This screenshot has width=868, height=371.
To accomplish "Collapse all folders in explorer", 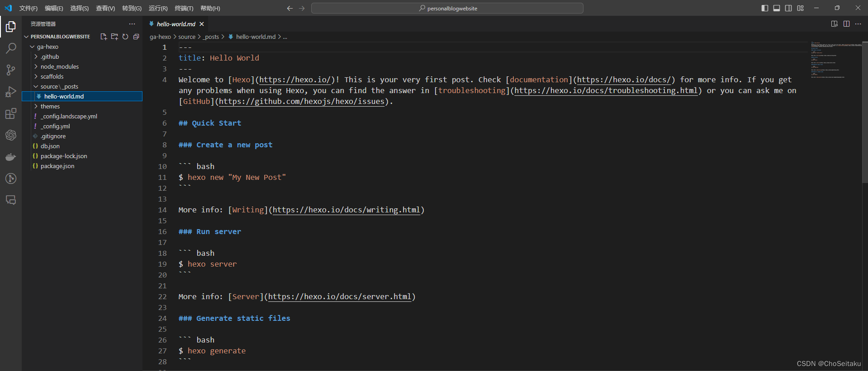I will [x=136, y=37].
